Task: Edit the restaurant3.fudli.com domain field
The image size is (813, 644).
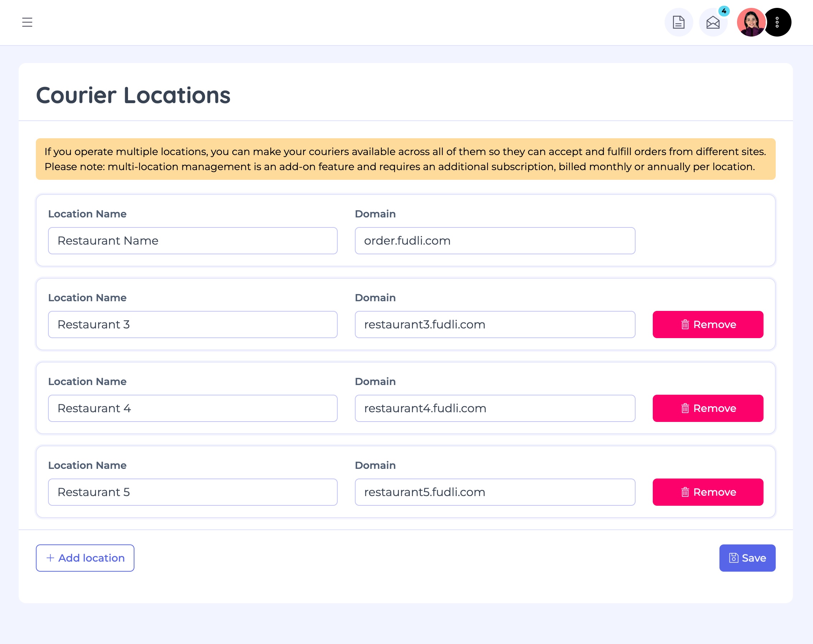Action: click(x=495, y=325)
